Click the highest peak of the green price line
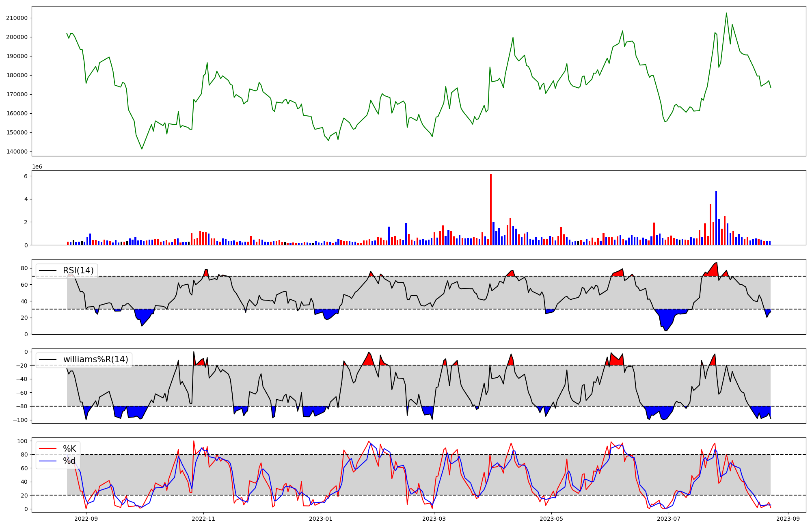This screenshot has width=812, height=528. point(726,13)
